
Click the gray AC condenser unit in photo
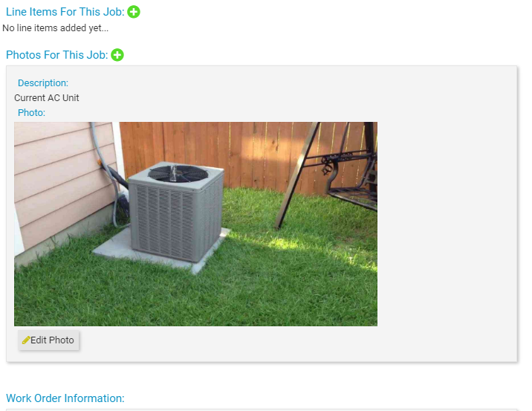tap(176, 212)
